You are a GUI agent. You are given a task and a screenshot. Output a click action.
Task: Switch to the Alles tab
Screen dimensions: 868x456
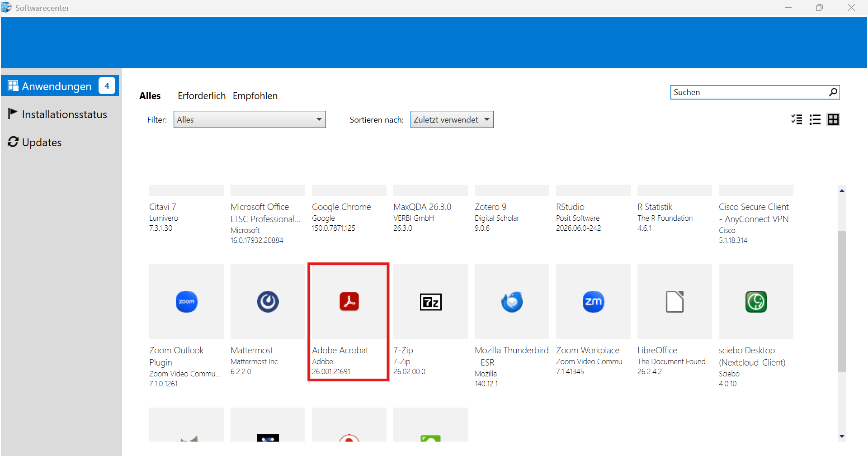[150, 96]
